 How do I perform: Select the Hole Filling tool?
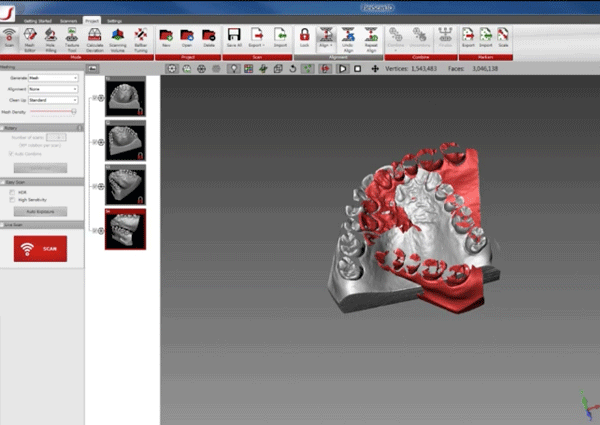point(50,39)
